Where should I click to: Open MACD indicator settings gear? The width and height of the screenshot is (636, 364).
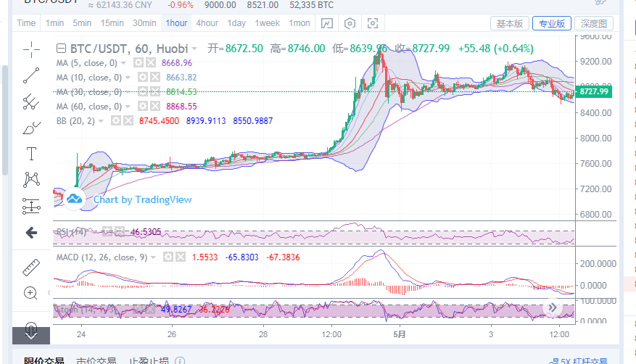(168, 257)
